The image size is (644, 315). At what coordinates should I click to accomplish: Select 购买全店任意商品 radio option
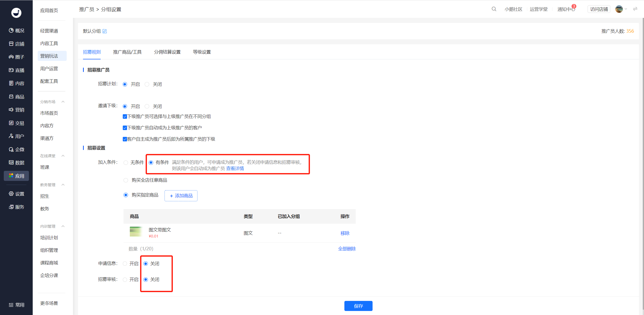coord(126,180)
